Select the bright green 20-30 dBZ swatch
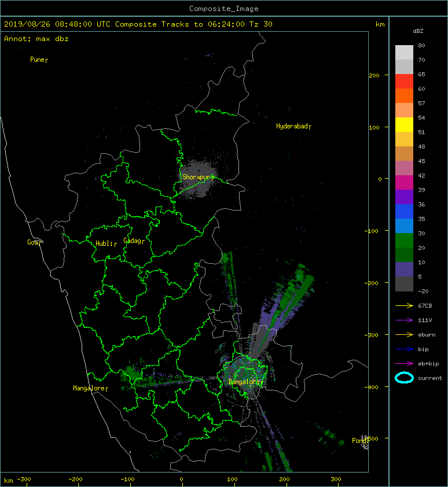The height and width of the screenshot is (487, 448). pyautogui.click(x=404, y=240)
